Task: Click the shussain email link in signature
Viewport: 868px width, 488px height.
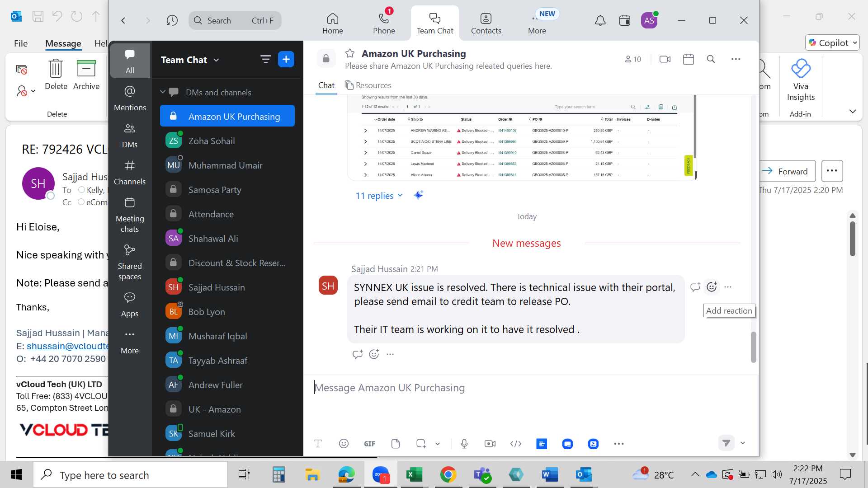Action: pos(67,346)
